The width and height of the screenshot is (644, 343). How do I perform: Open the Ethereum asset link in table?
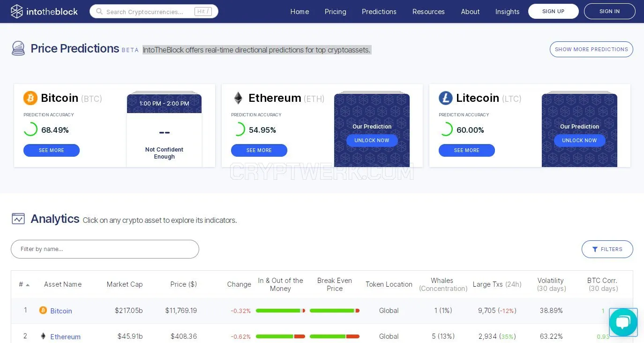[x=66, y=336]
